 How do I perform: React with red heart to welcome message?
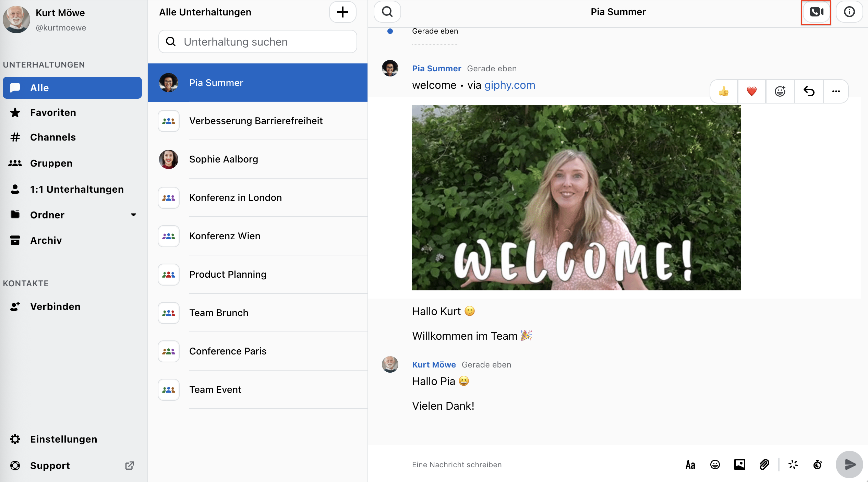[x=752, y=91]
